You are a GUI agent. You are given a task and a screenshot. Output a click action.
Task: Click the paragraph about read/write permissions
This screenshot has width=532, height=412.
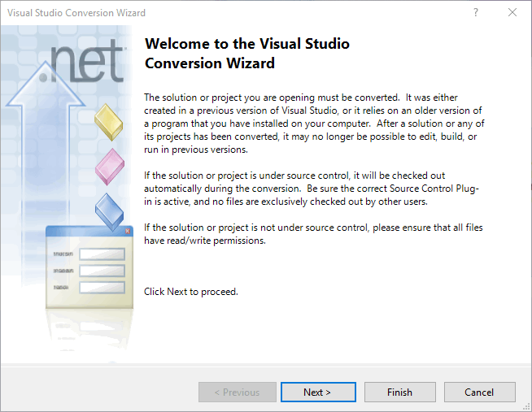(312, 234)
